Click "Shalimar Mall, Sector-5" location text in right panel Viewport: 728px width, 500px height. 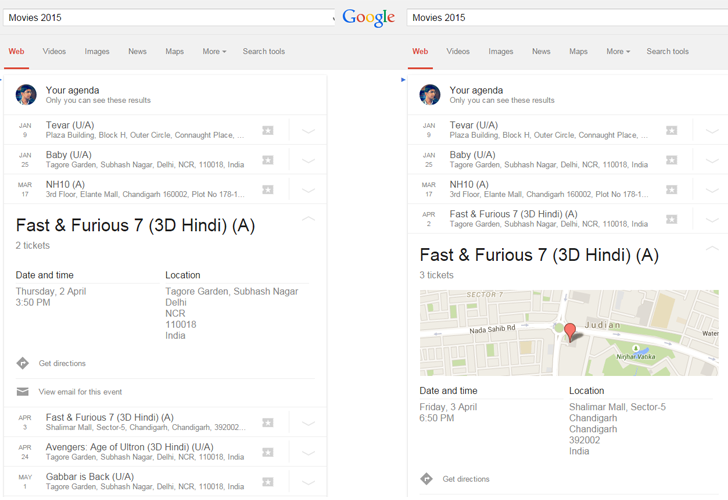tap(618, 407)
